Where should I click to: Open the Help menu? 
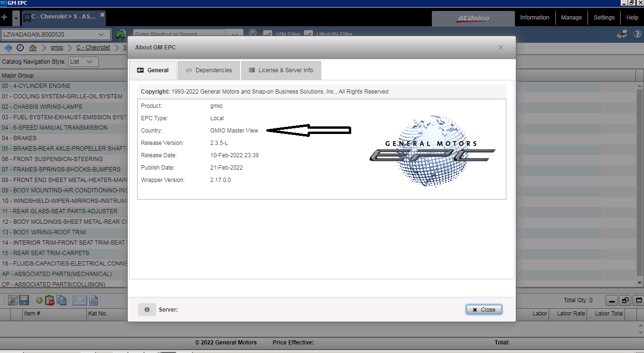click(632, 18)
